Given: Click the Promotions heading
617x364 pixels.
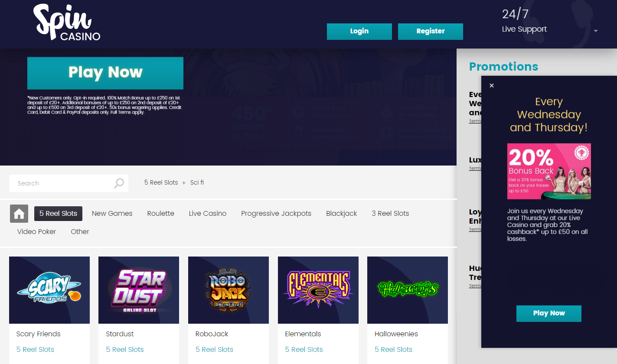Looking at the screenshot, I should click(504, 66).
